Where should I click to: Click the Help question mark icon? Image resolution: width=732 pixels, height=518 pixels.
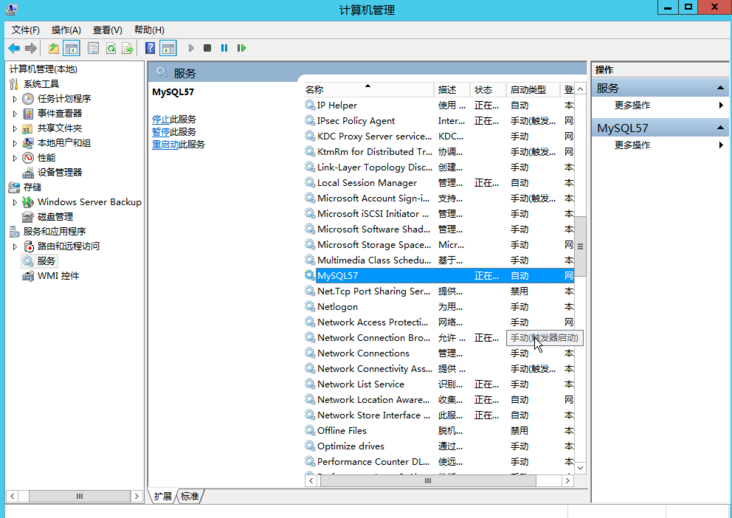150,48
